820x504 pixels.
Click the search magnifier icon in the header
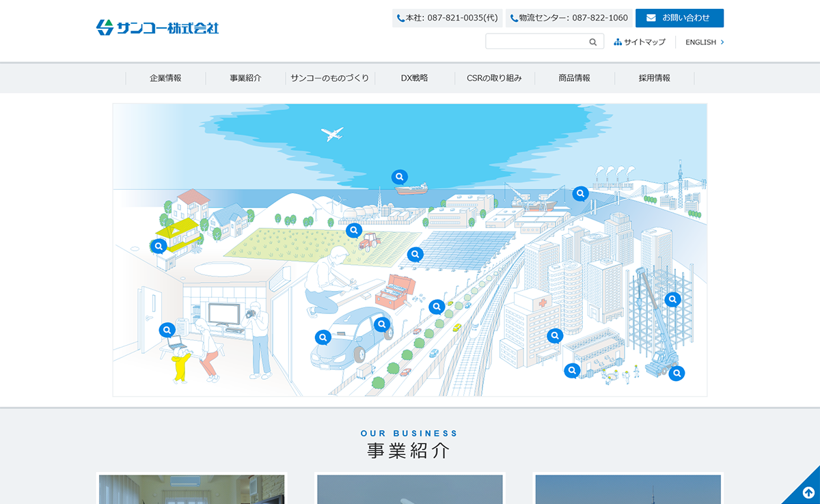click(x=593, y=42)
